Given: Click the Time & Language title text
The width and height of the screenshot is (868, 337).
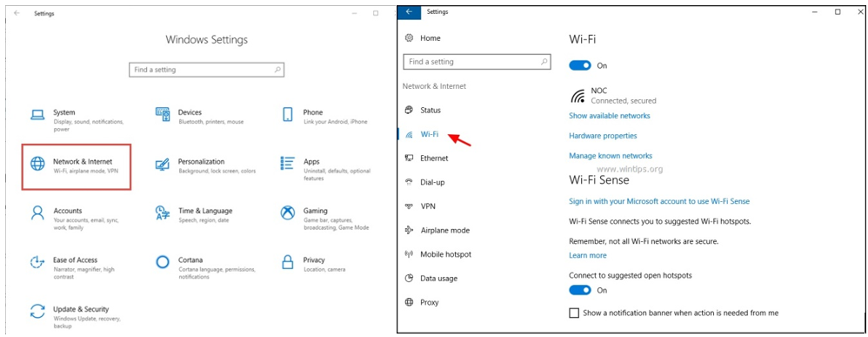Looking at the screenshot, I should pyautogui.click(x=205, y=211).
